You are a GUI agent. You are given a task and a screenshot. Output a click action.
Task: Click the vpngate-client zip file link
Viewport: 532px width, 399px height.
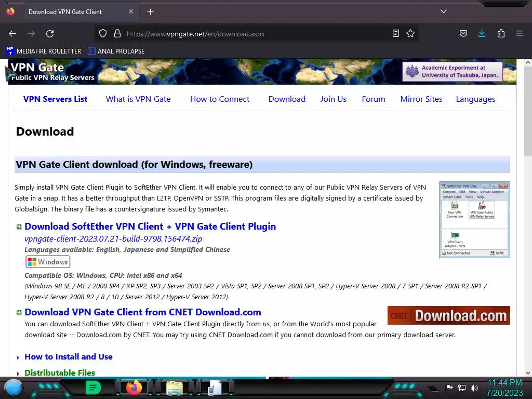tap(113, 239)
